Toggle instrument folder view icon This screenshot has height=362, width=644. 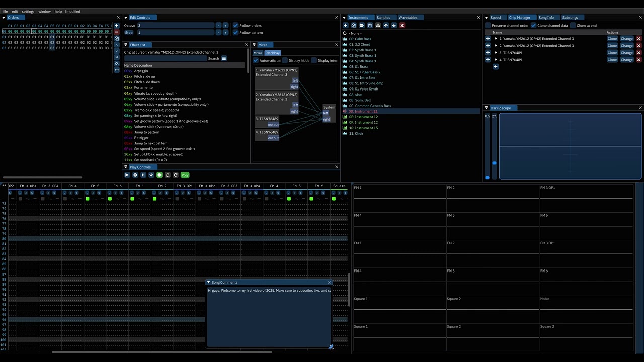pos(378,25)
